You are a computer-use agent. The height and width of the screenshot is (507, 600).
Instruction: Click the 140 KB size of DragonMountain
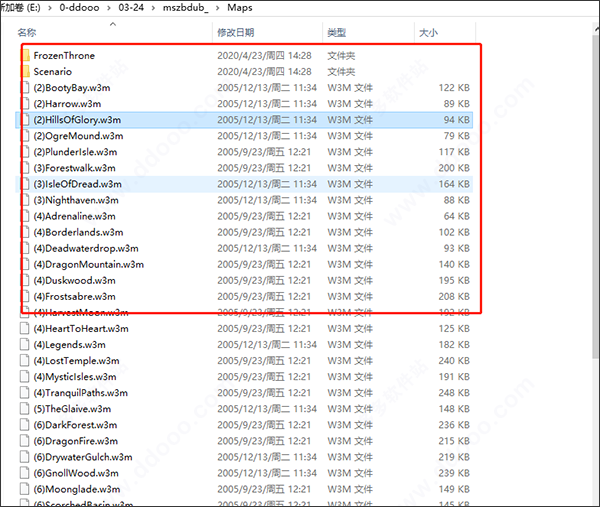tap(454, 264)
